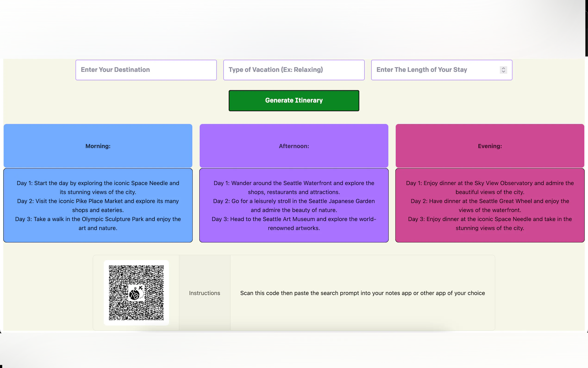Select the pink Evening header card
Screen dimensions: 588x368
490,146
